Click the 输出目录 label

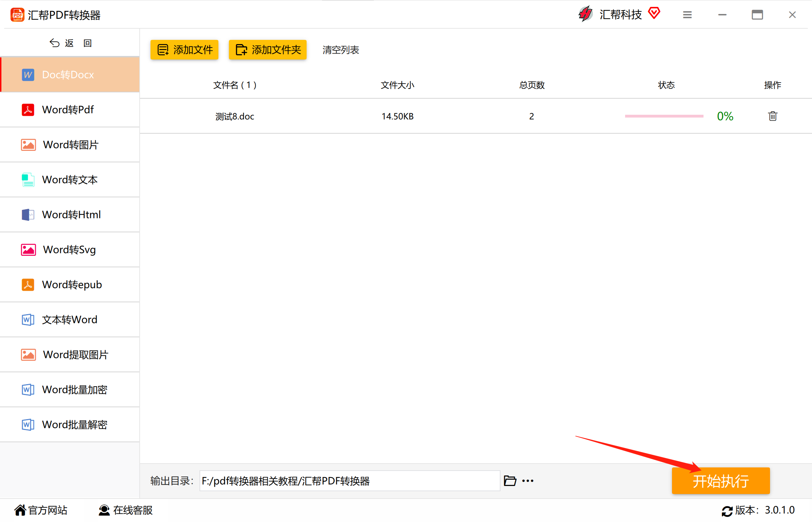coord(172,481)
